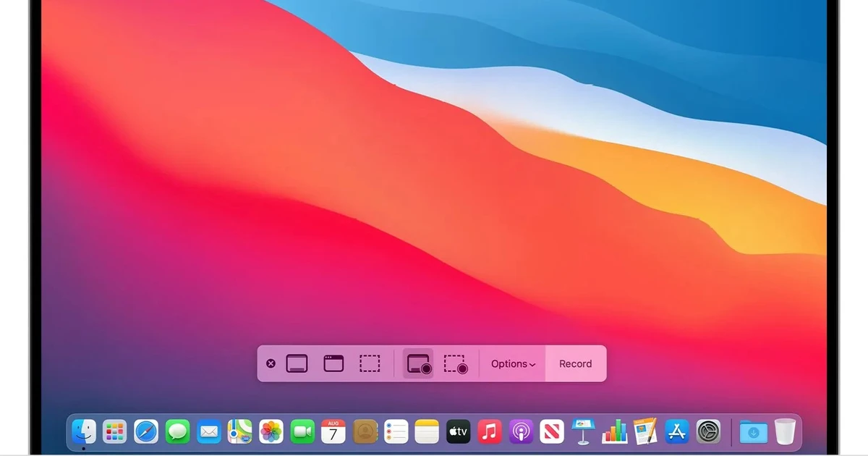
Task: Select the Capture Selected Window mode
Action: tap(333, 363)
